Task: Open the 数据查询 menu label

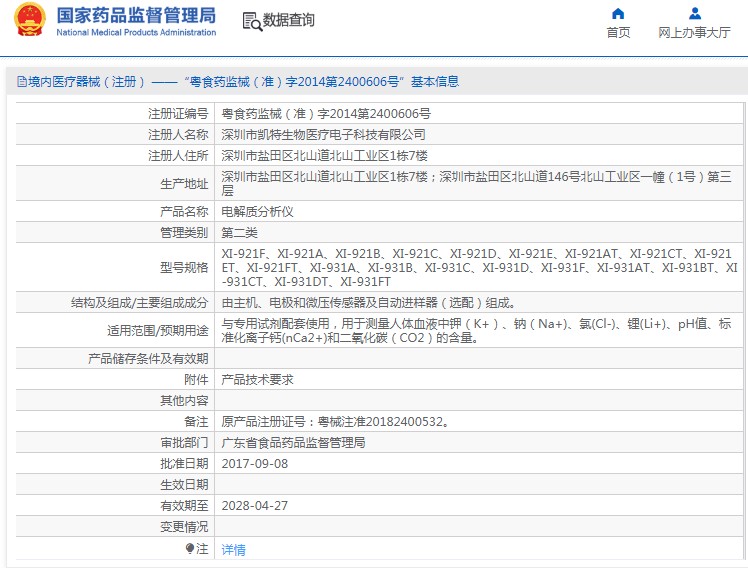Action: click(289, 20)
